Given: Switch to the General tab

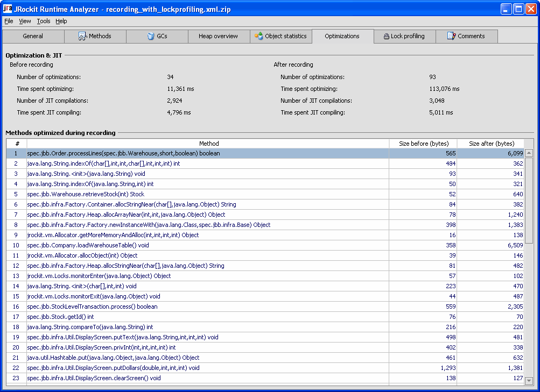Looking at the screenshot, I should point(33,36).
